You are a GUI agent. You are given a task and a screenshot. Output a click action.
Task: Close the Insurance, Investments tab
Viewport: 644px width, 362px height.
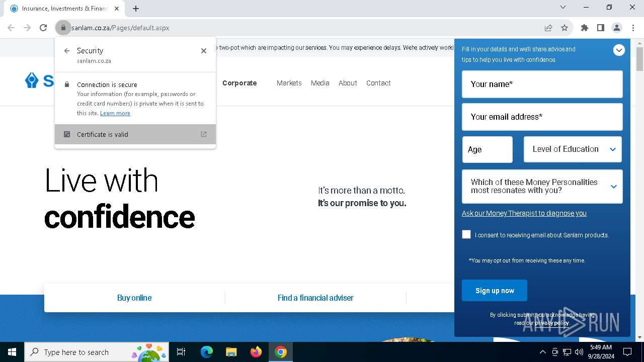[x=117, y=9]
